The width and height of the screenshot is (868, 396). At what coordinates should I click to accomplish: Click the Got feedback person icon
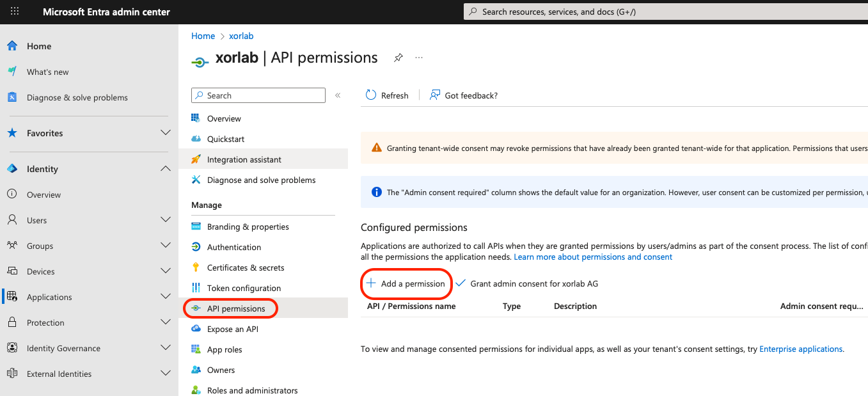click(435, 95)
